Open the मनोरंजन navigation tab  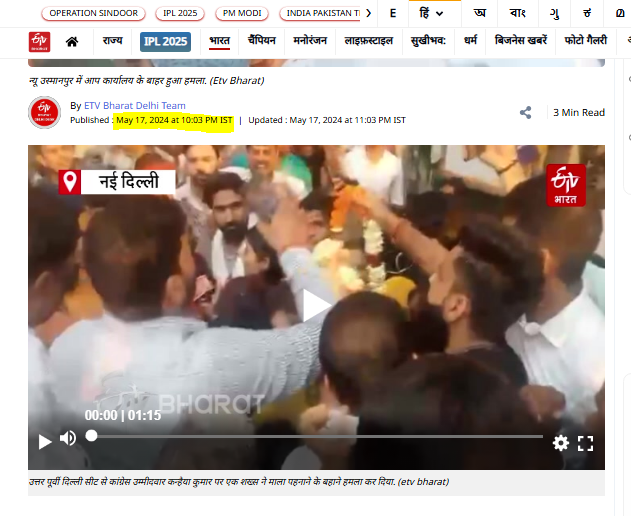tap(310, 41)
